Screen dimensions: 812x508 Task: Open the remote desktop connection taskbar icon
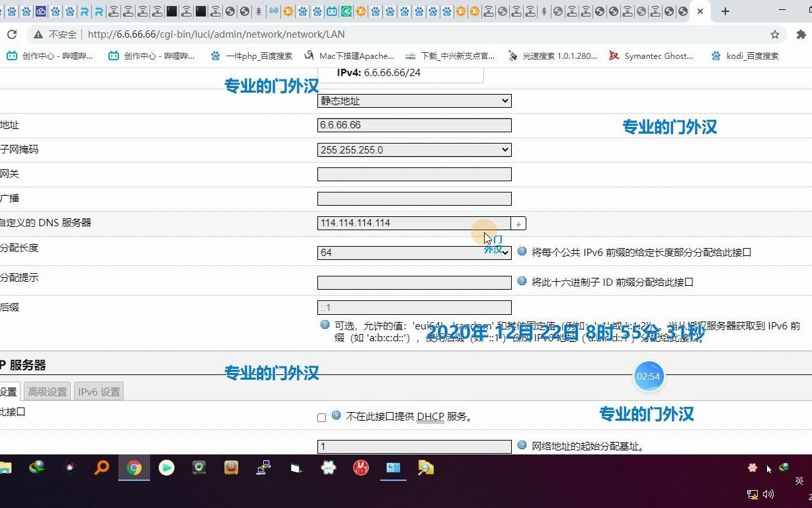[263, 468]
